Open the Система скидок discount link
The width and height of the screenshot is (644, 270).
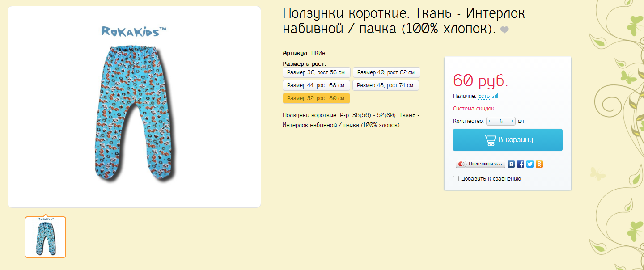(x=473, y=109)
